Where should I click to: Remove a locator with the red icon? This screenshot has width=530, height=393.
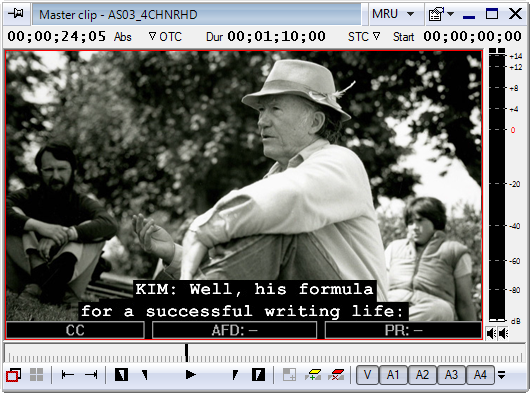336,375
